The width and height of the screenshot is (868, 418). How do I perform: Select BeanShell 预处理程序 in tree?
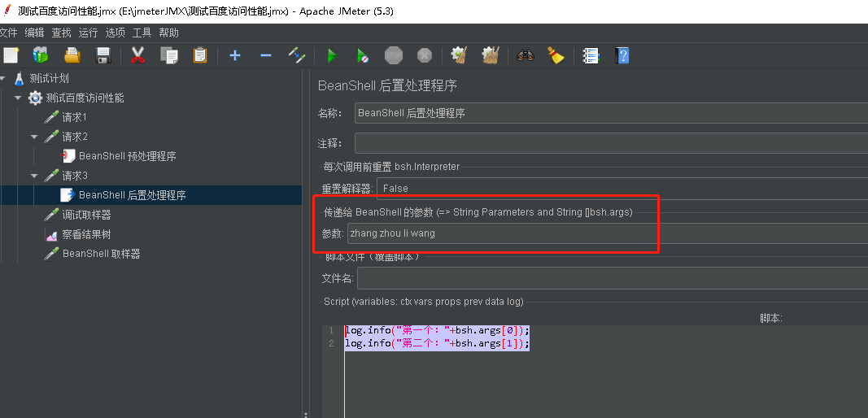[x=128, y=156]
